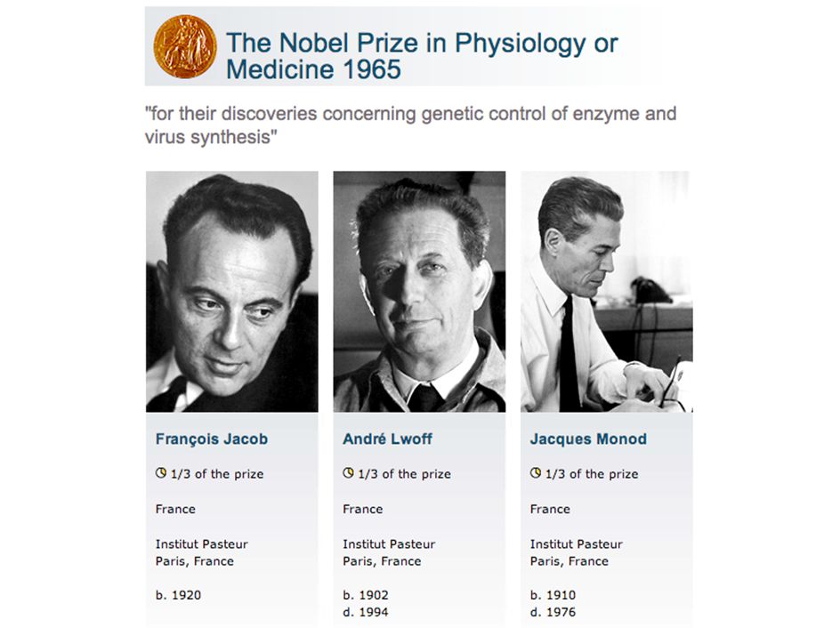Click Institut Pasteur text under André Lwoff
Screen dimensions: 840x628
coord(389,544)
